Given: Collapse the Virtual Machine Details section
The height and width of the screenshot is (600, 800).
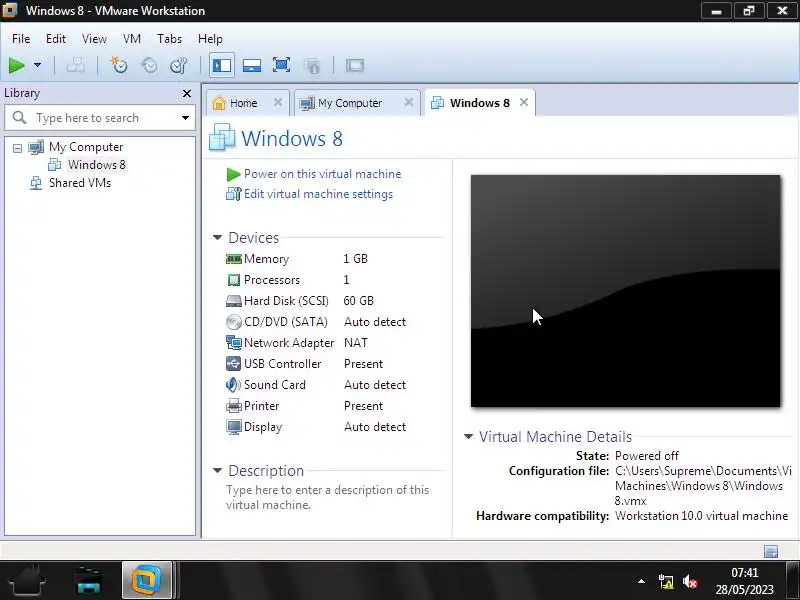Looking at the screenshot, I should click(x=468, y=436).
